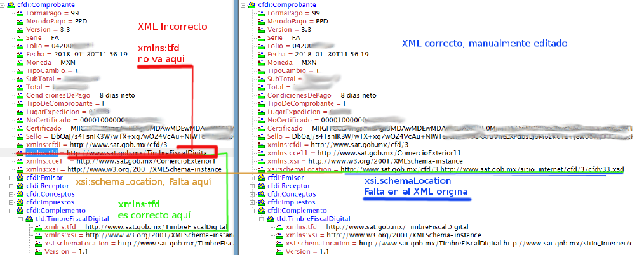Click the tfd:TimbreFiscalDigital element icon, left pane
Image resolution: width=644 pixels, height=255 pixels.
tap(29, 219)
